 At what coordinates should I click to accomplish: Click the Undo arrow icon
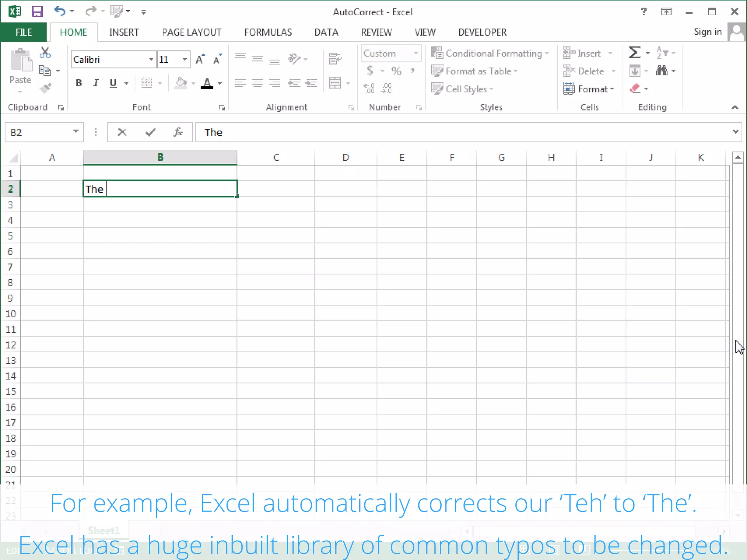(x=60, y=11)
